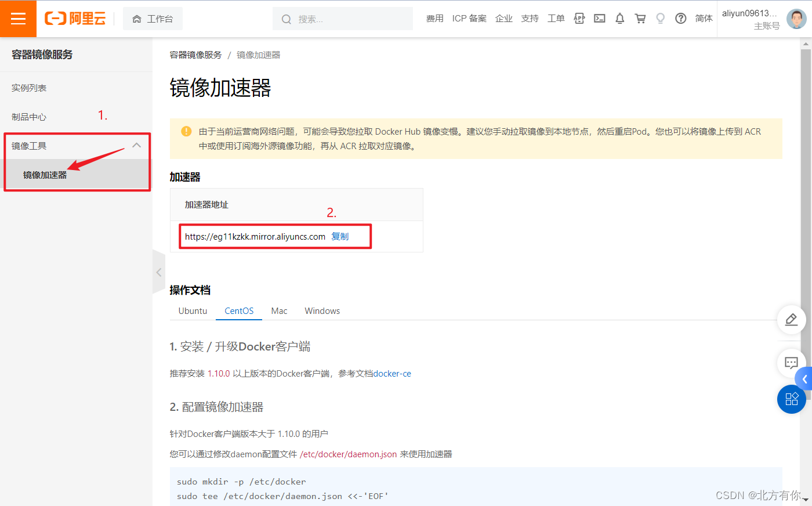
Task: Open the 工作台 workbench button
Action: (x=153, y=19)
